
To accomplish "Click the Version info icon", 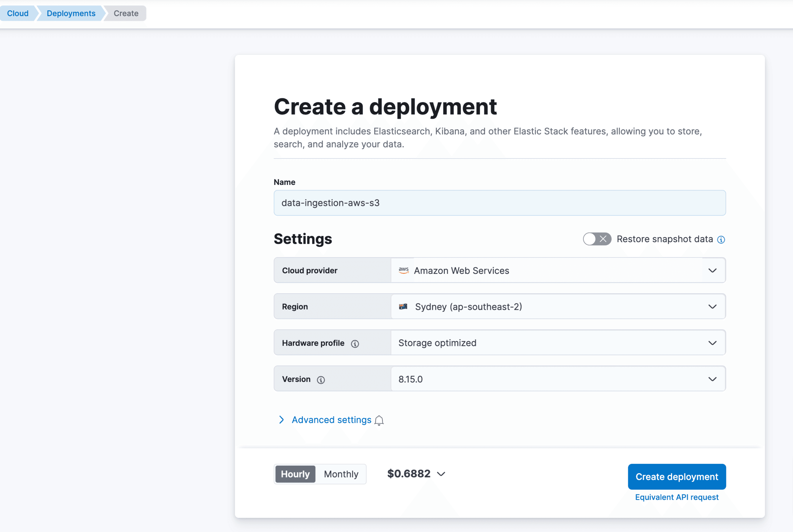I will 321,380.
